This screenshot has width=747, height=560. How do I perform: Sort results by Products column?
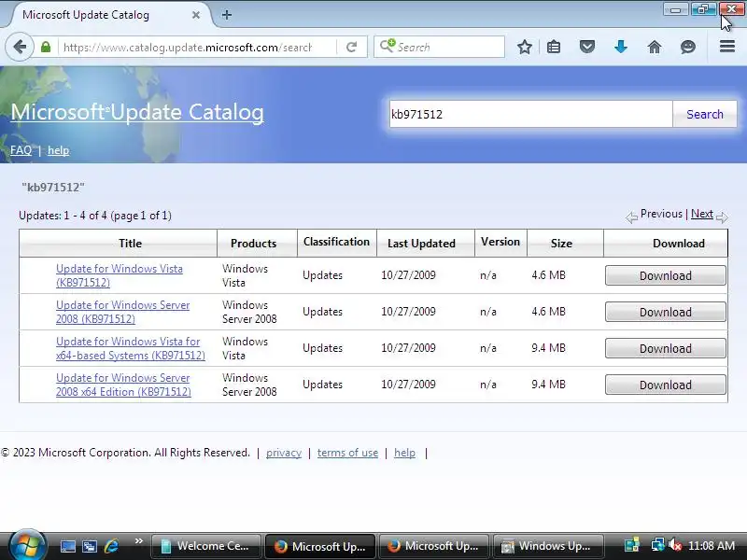(x=253, y=244)
